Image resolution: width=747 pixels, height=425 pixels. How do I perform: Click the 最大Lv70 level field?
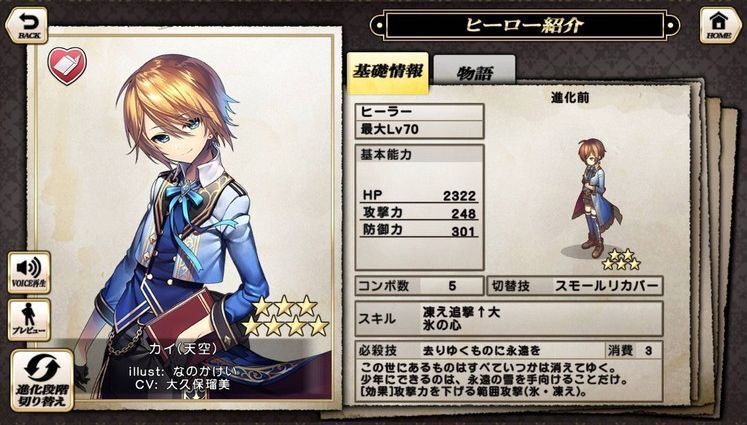click(x=419, y=130)
